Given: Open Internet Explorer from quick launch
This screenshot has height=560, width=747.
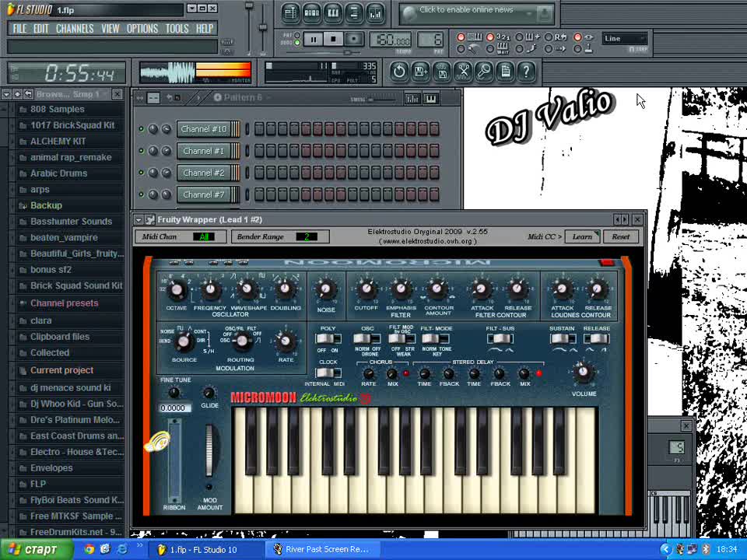Looking at the screenshot, I should point(122,549).
